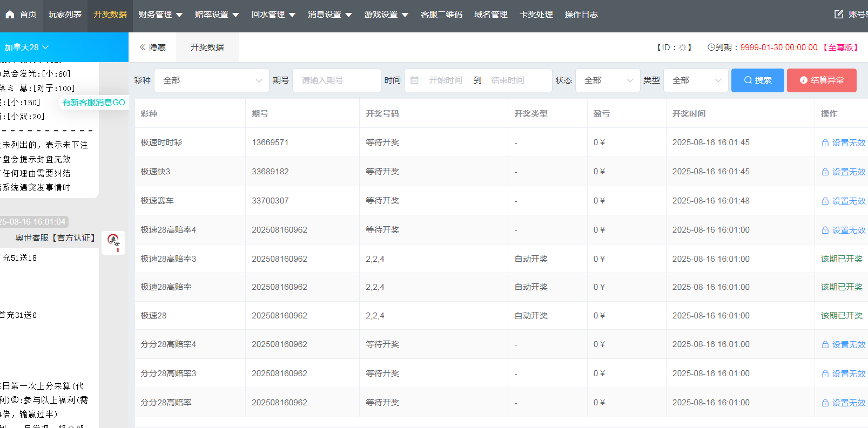Image resolution: width=868 pixels, height=428 pixels.
Task: Click the home icon in top navigation
Action: (10, 15)
